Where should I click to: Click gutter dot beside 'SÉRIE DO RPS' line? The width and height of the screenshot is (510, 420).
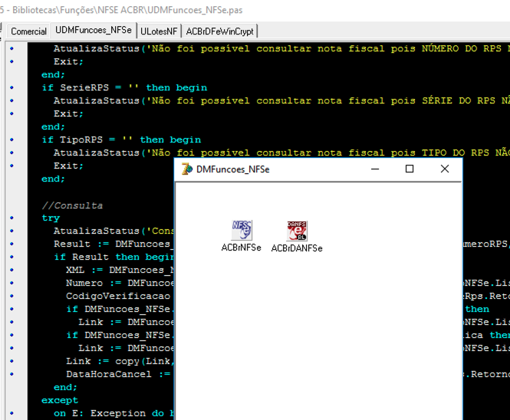12,100
